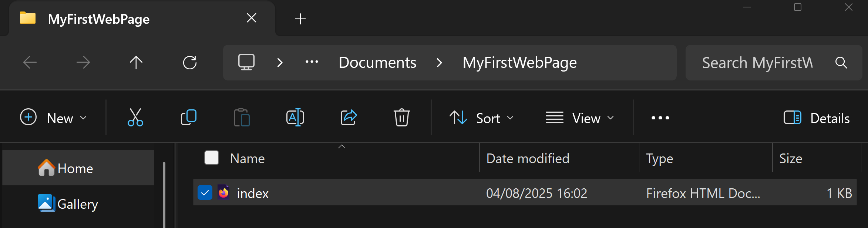Expand the collapsed breadcrumb path ellipsis
This screenshot has width=868, height=228.
(x=311, y=62)
